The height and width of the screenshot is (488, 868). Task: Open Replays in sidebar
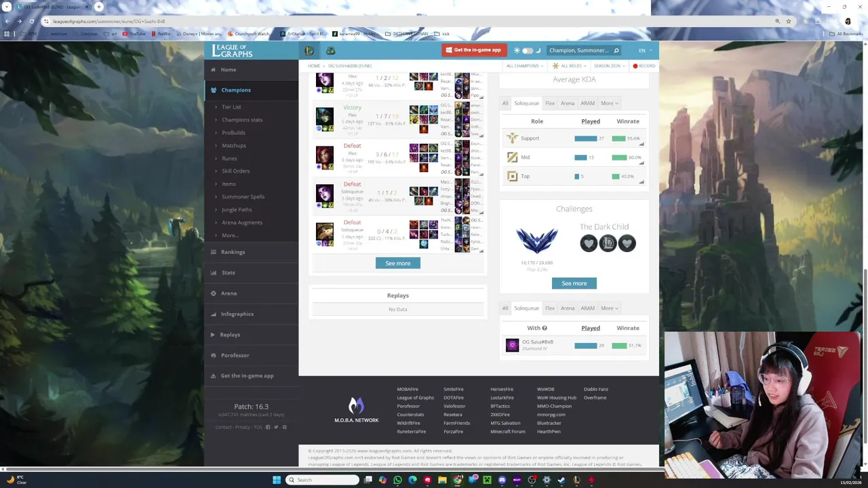[230, 335]
